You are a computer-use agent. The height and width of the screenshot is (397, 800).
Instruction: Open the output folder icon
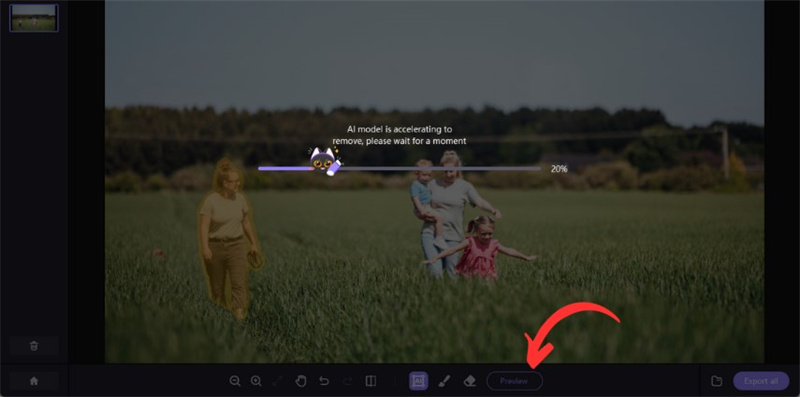(x=716, y=381)
